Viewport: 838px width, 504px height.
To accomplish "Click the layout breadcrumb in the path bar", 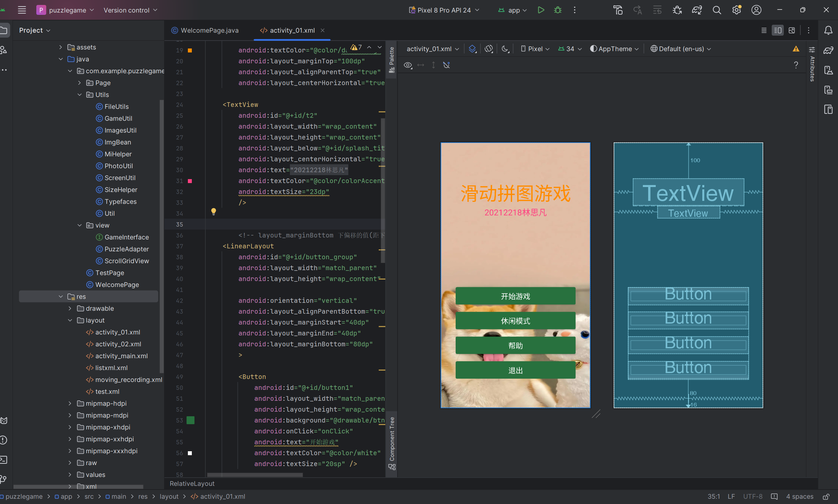I will pyautogui.click(x=169, y=496).
